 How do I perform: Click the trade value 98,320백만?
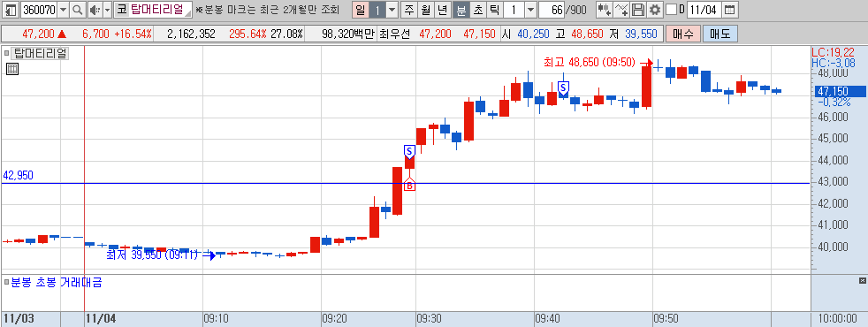click(347, 34)
